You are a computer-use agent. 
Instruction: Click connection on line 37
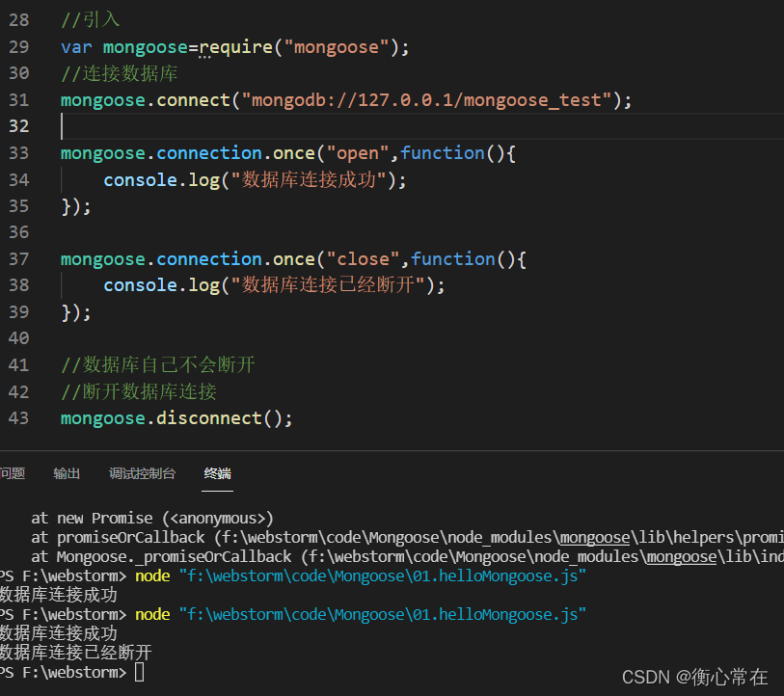click(209, 259)
